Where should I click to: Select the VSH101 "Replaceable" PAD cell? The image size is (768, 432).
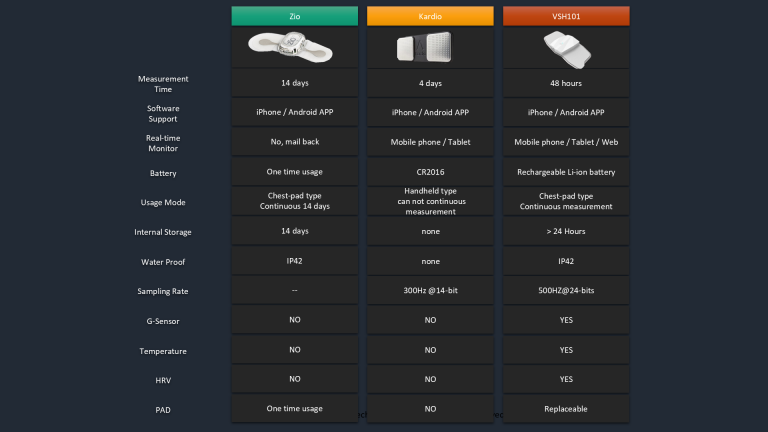565,409
